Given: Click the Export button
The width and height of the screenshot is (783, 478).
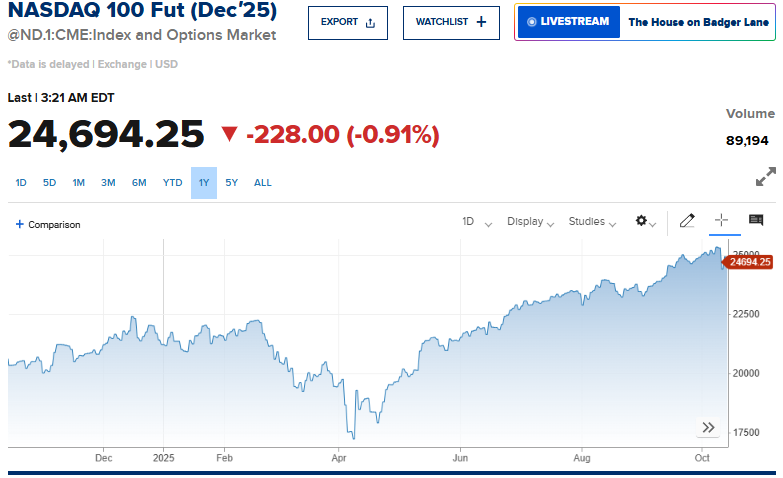Looking at the screenshot, I should pyautogui.click(x=347, y=22).
